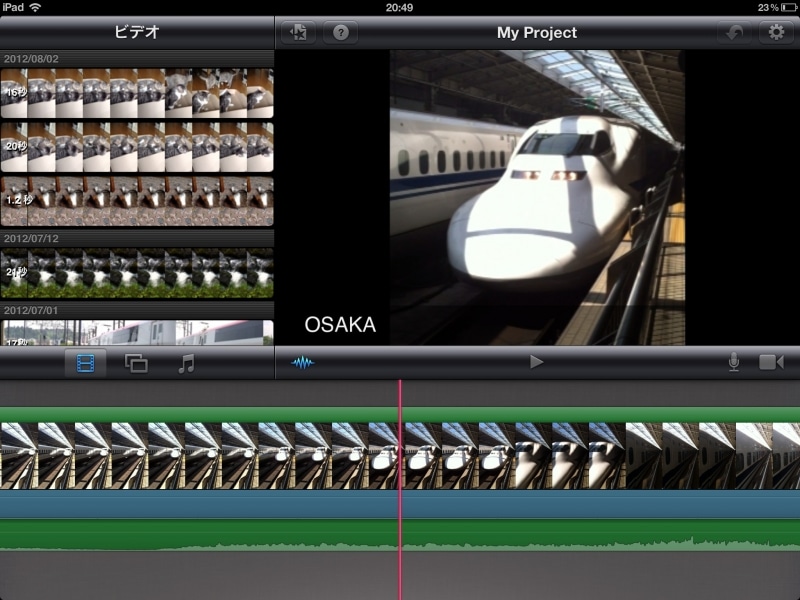Screen dimensions: 800x600
Task: Open the in-app camera to record footage
Action: 768,362
